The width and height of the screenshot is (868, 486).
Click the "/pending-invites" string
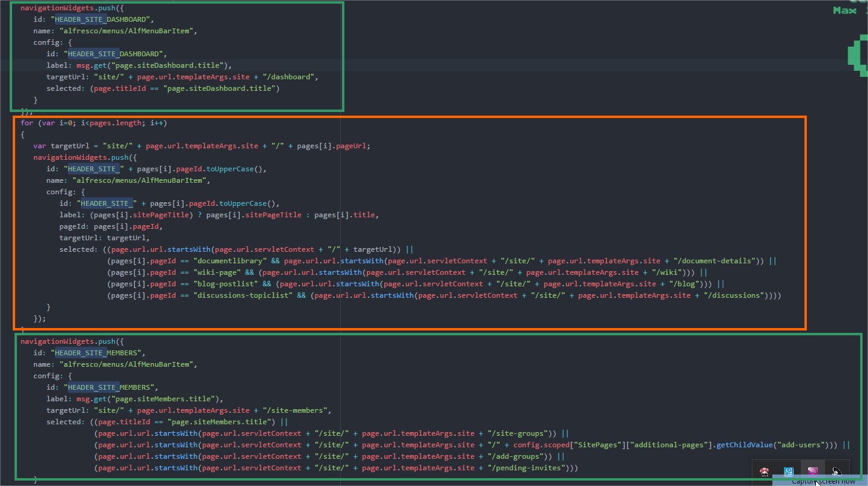[x=527, y=468]
